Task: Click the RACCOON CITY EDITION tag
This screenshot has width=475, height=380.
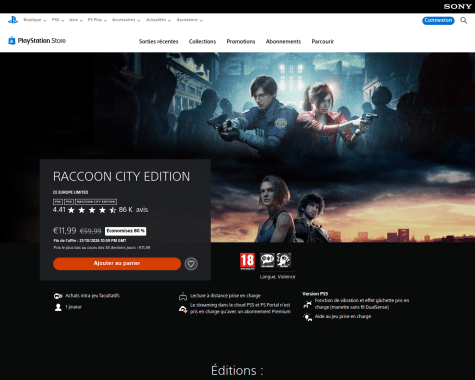Action: click(96, 202)
